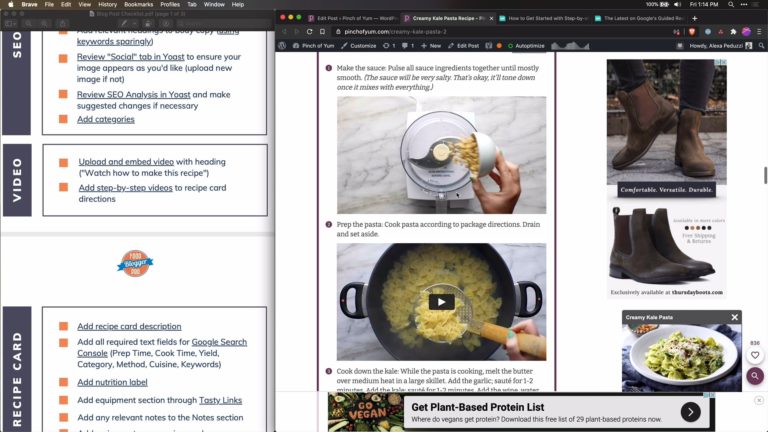The image size is (768, 432).
Task: Click the food processor step image
Action: coord(441,155)
